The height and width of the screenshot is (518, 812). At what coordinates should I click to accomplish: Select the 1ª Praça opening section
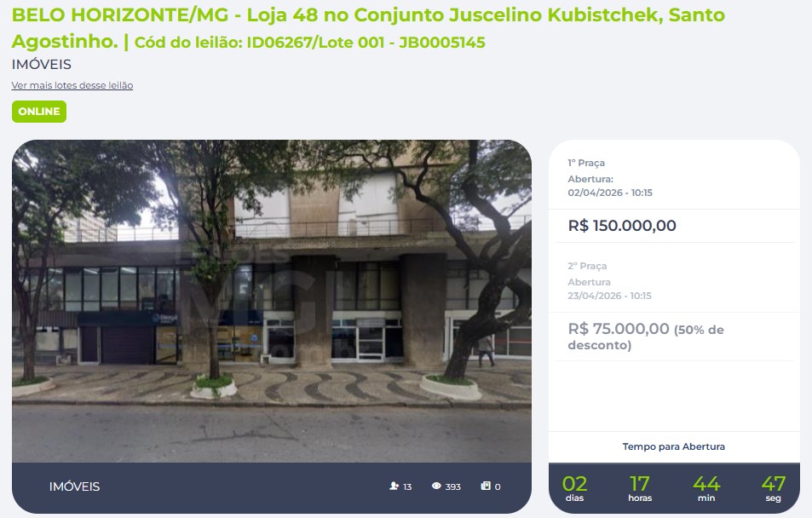click(674, 178)
